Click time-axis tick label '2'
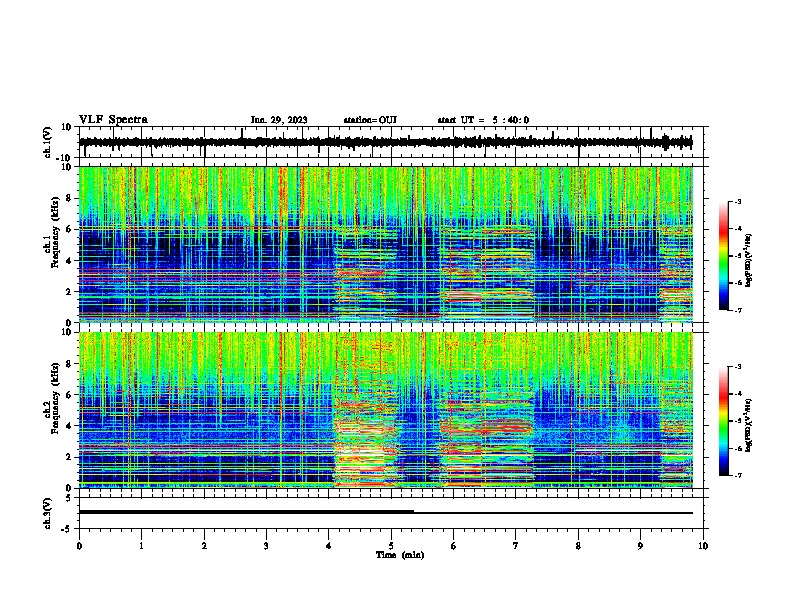 tap(204, 546)
